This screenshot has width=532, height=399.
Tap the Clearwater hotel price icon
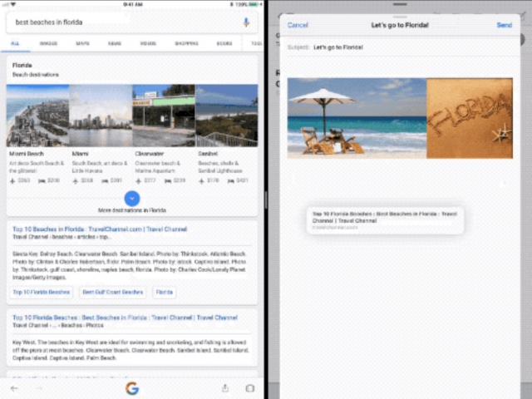168,181
